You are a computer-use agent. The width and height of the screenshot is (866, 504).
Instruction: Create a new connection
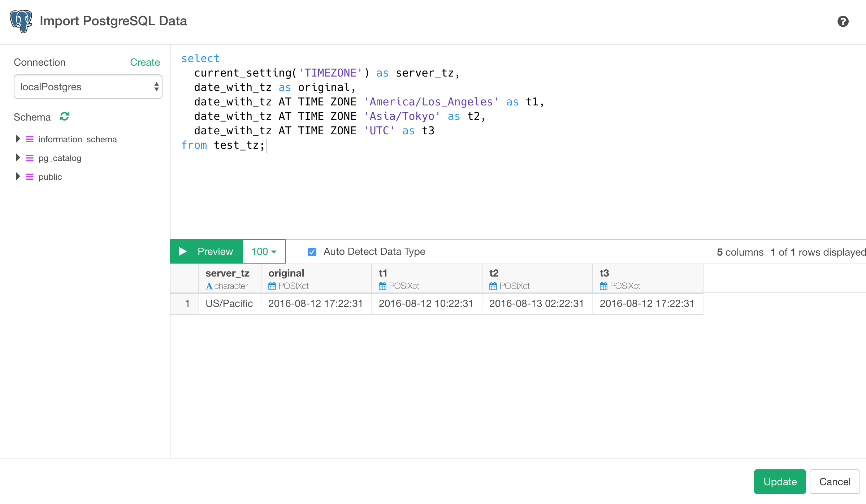tap(145, 62)
